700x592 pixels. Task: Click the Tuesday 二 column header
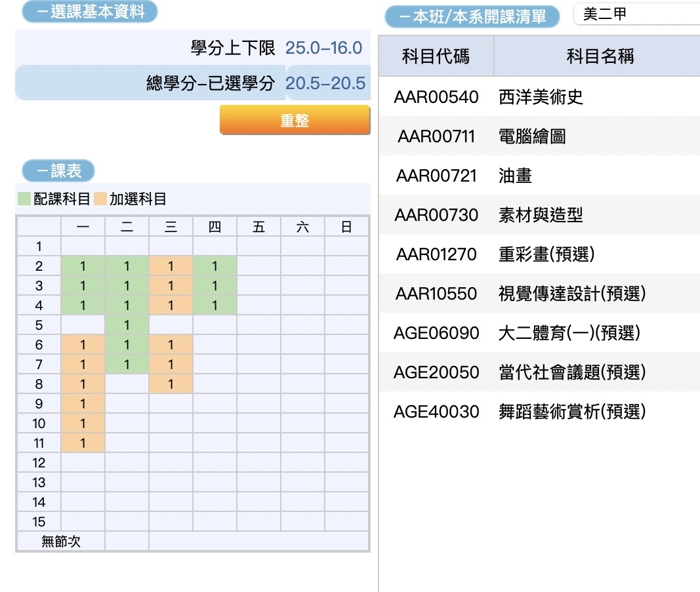127,227
